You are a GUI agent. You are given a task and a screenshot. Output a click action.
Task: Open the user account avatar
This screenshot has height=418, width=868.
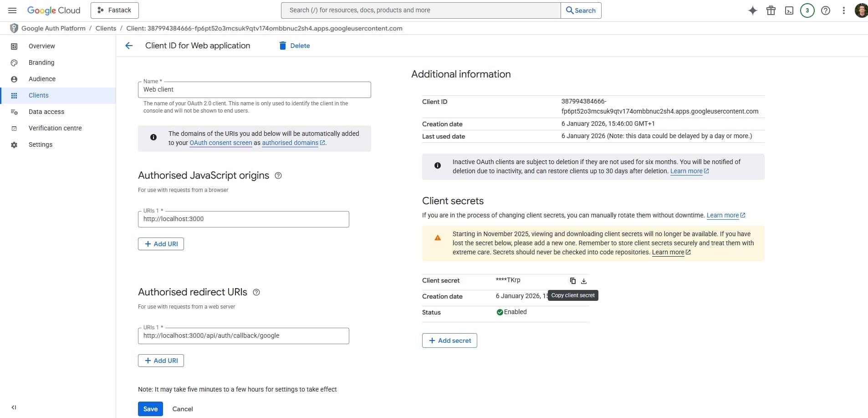(861, 10)
